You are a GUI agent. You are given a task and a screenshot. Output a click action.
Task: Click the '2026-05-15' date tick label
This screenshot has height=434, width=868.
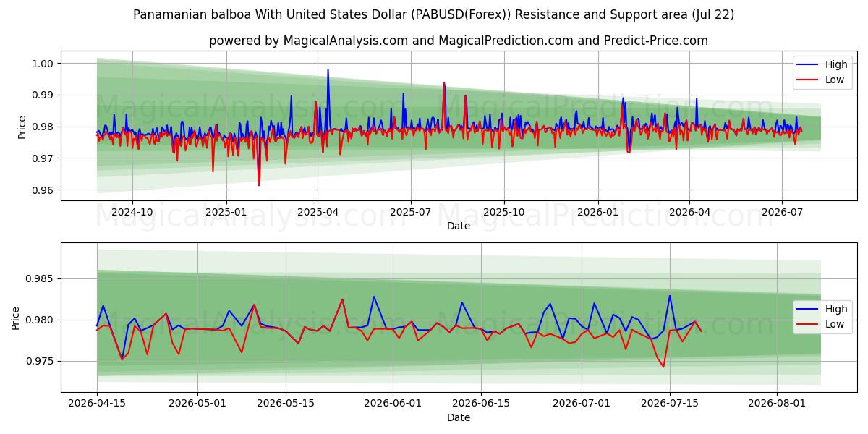tap(286, 404)
